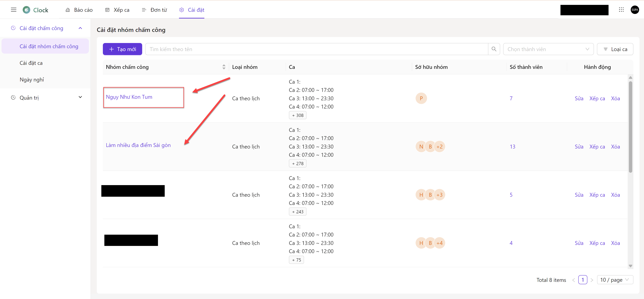Click the P owner avatar in first row
The width and height of the screenshot is (644, 299).
click(421, 98)
